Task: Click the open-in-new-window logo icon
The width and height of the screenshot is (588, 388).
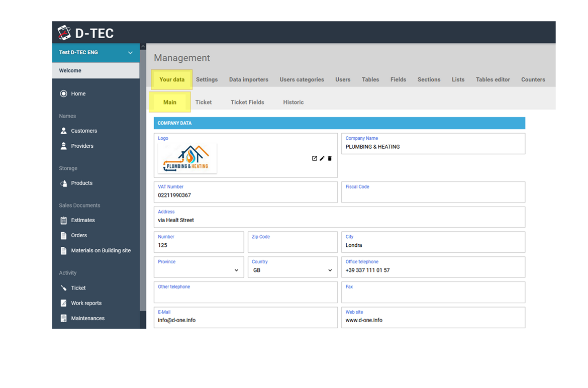Action: tap(315, 158)
